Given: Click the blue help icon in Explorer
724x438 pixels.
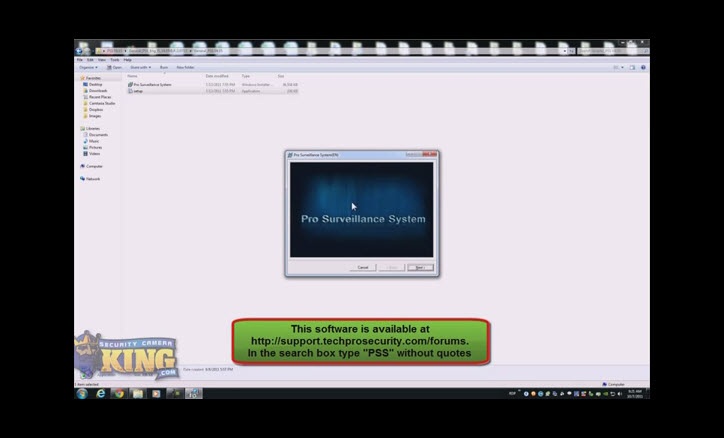Looking at the screenshot, I should coord(643,67).
